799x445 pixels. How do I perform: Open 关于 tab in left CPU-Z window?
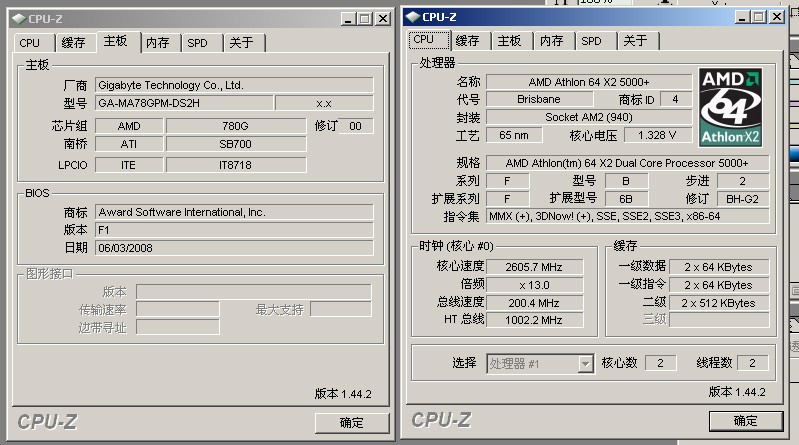(242, 43)
